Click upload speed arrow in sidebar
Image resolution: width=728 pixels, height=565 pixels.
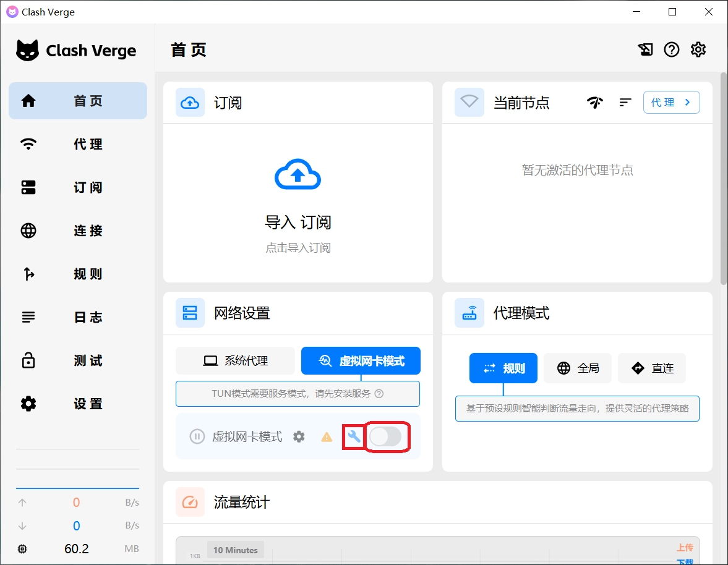22,503
